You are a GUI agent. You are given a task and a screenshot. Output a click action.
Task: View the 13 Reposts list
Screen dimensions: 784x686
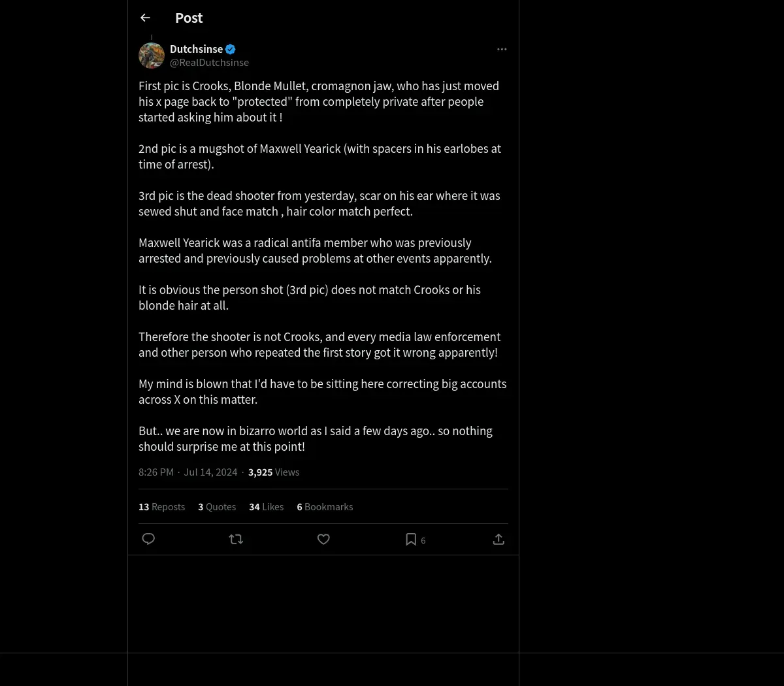click(x=161, y=506)
